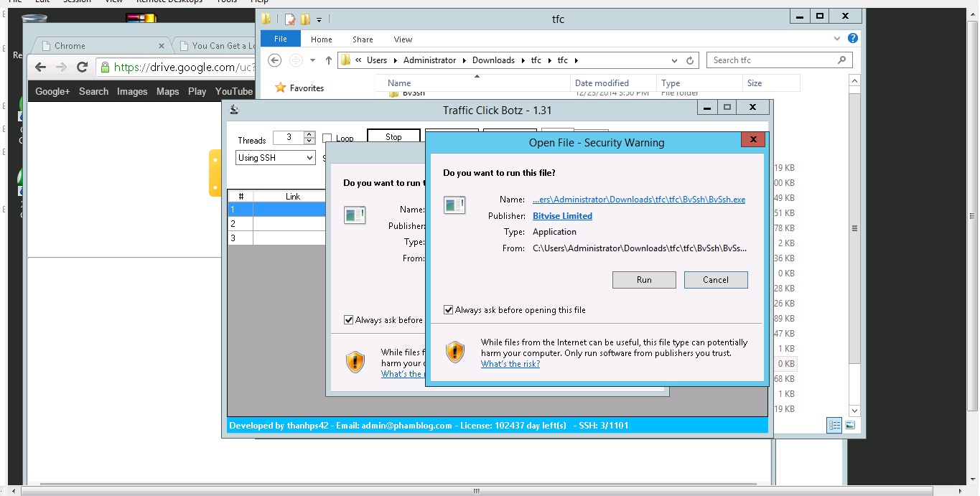Open the Bitvise Limited publisher link
Screen dimensions: 980x496
(562, 216)
